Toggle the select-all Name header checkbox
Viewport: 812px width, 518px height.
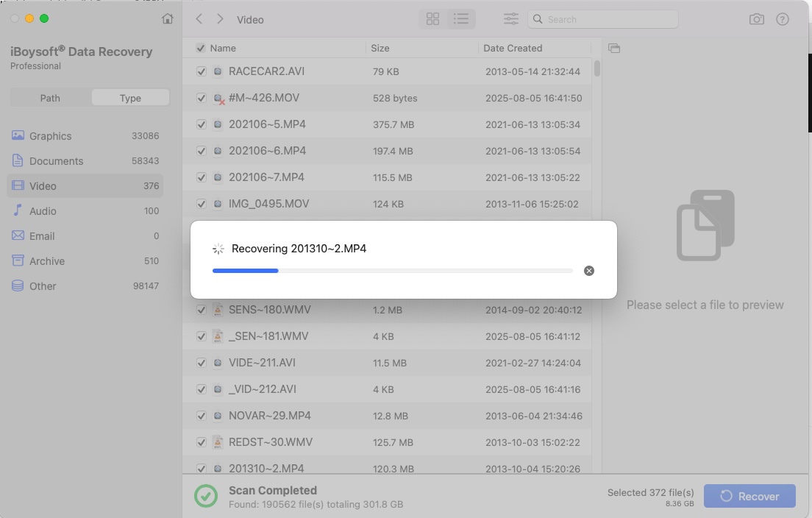[x=201, y=49]
